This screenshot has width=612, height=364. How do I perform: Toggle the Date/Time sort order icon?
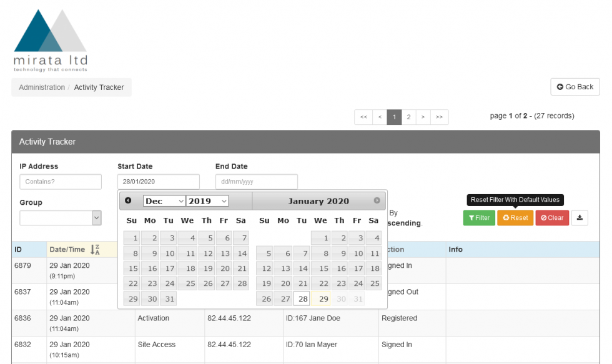[95, 250]
